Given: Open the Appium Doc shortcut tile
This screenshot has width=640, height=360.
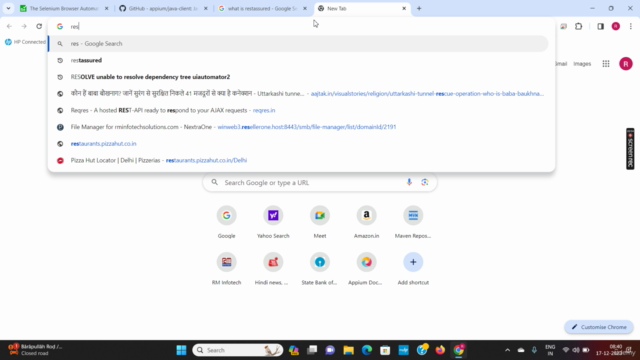Looking at the screenshot, I should pos(367,269).
